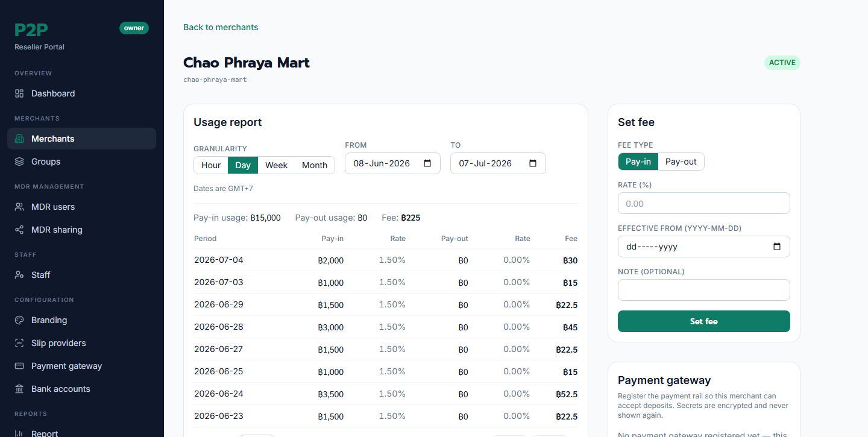The height and width of the screenshot is (437, 868).
Task: Open MDR sharing section
Action: 81,230
